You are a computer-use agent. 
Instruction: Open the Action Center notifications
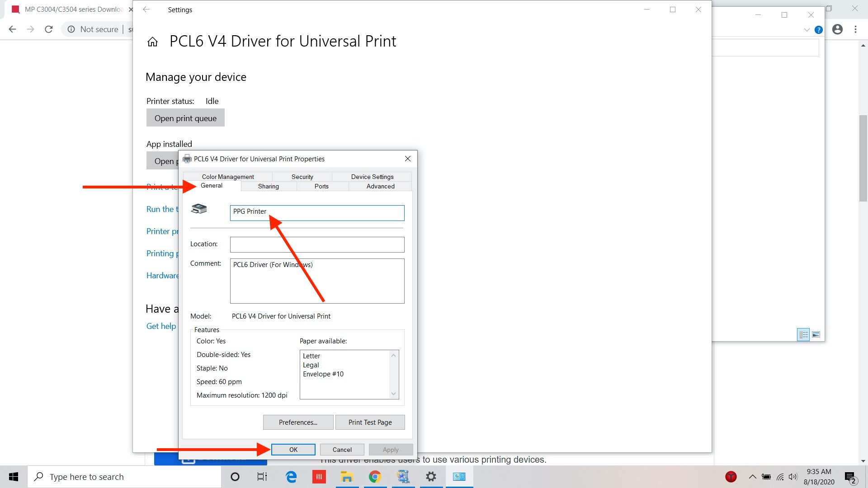[x=850, y=477]
